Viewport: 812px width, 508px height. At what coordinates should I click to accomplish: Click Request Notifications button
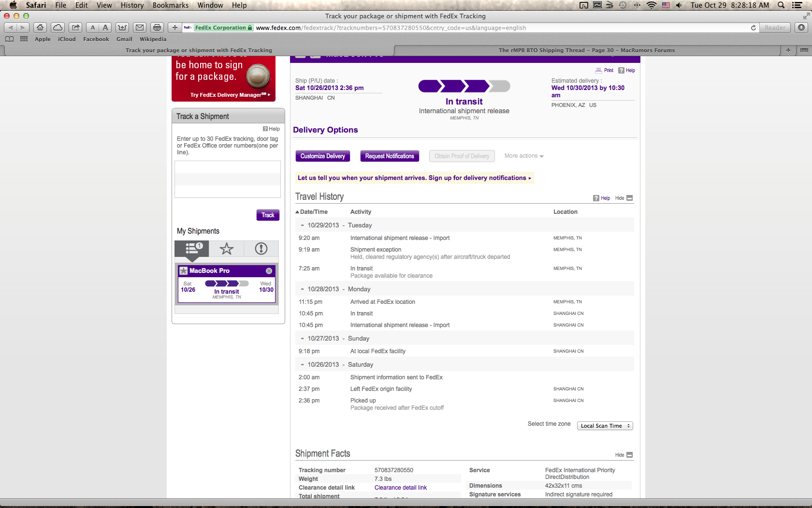point(390,156)
